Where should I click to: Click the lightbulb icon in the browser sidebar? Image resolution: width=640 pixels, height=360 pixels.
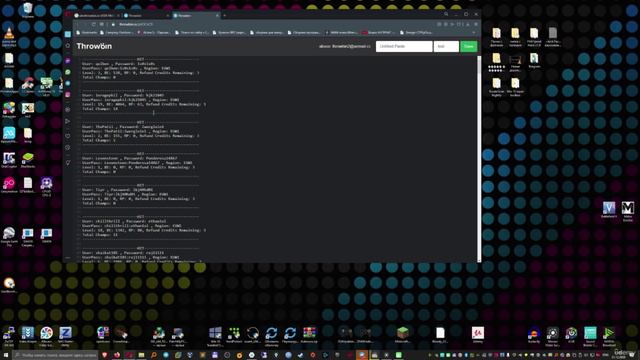68,162
